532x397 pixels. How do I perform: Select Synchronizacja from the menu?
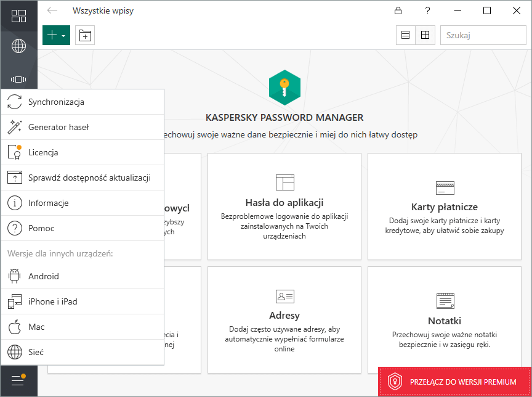pos(83,102)
